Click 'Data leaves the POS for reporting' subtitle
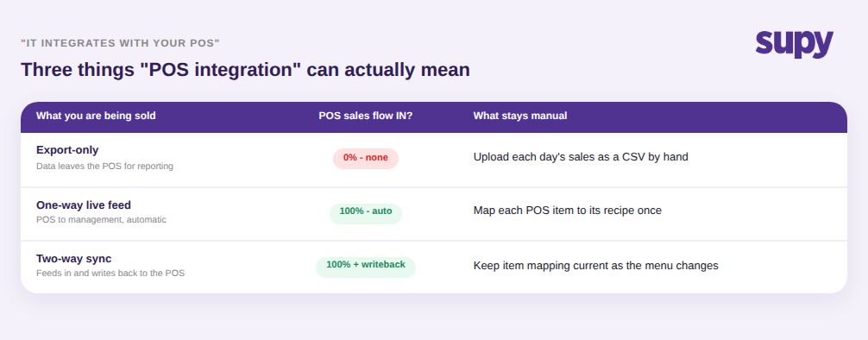The width and height of the screenshot is (868, 340). click(x=104, y=167)
